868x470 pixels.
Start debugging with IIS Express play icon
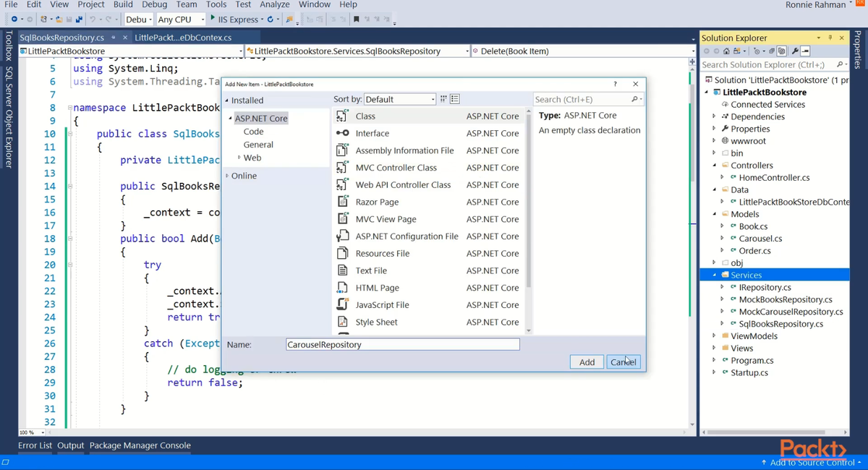click(212, 19)
